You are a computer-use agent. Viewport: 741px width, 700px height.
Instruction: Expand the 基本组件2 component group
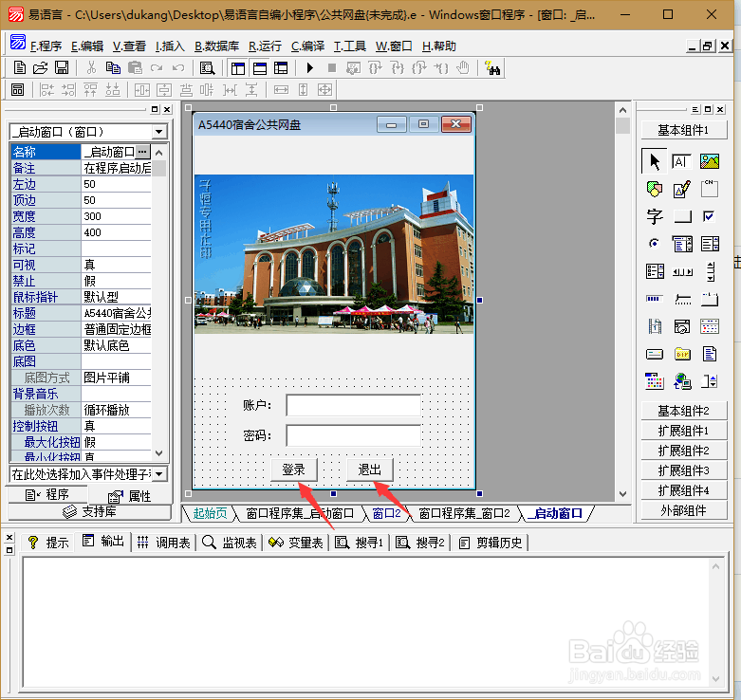pos(683,411)
